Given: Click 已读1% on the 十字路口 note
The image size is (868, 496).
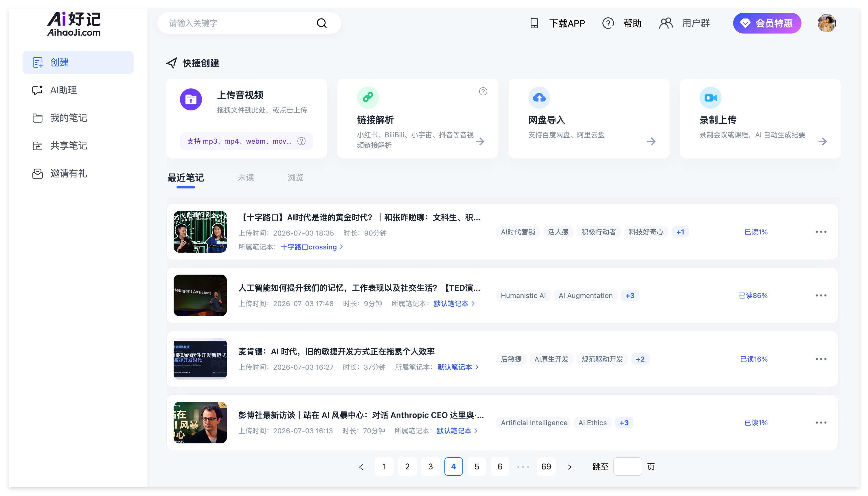Looking at the screenshot, I should coord(756,232).
